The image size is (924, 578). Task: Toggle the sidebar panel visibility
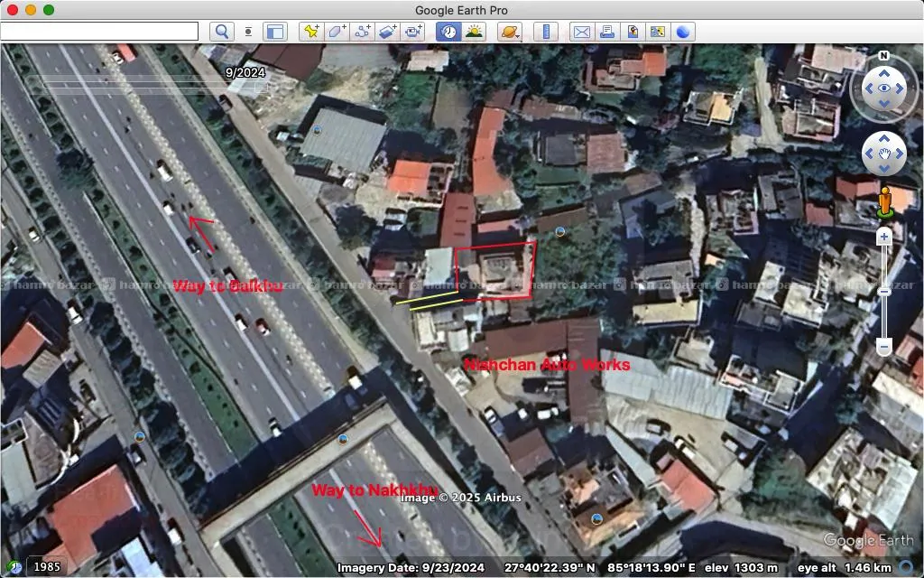(x=273, y=31)
